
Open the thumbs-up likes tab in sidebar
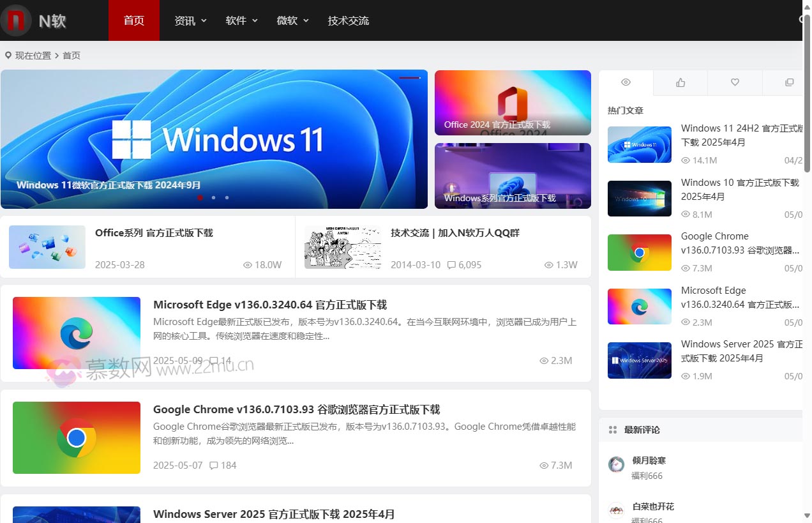click(x=680, y=82)
